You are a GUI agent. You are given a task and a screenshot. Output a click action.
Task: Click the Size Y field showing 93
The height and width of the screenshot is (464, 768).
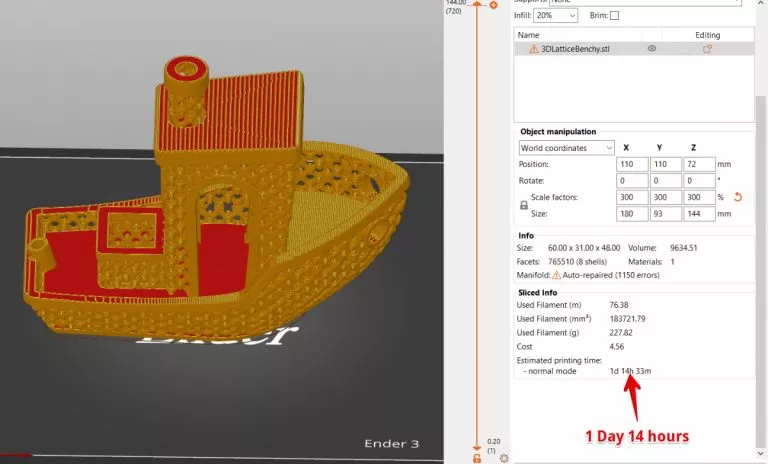666,214
